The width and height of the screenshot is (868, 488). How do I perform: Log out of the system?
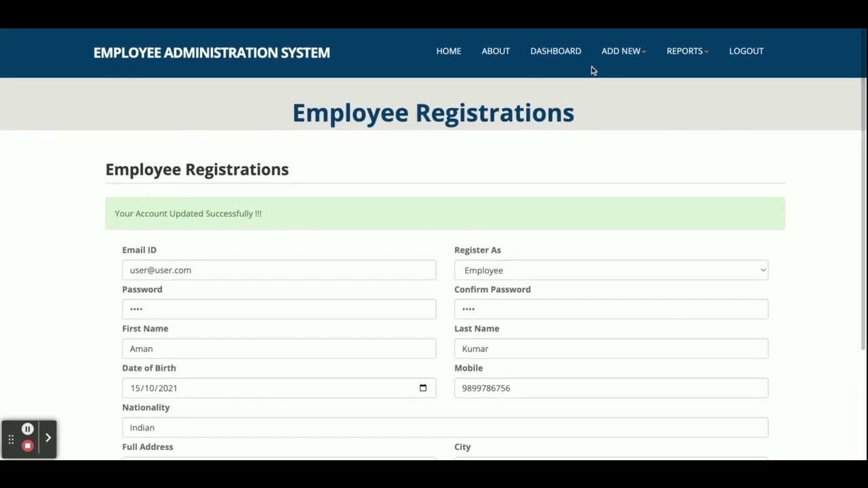click(746, 51)
